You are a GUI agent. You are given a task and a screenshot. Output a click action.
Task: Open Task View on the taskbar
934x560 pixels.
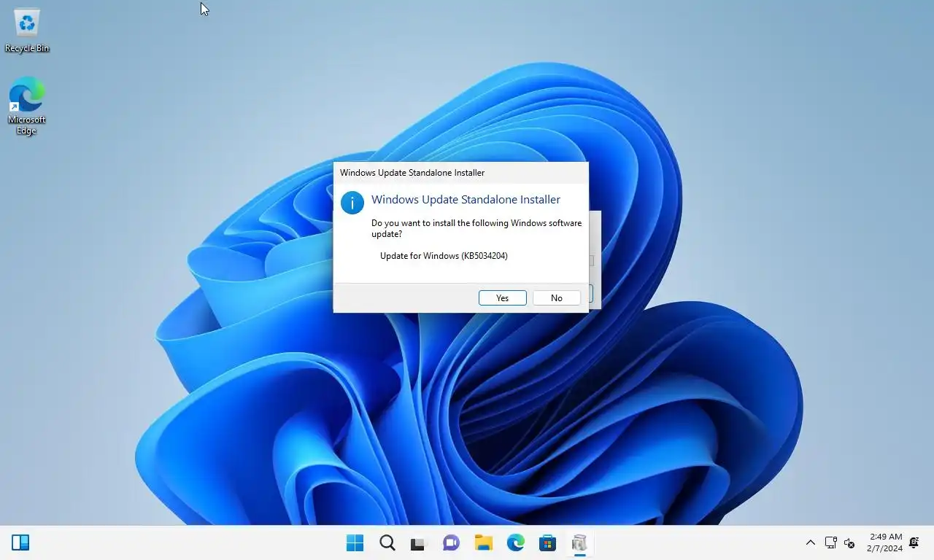(418, 543)
